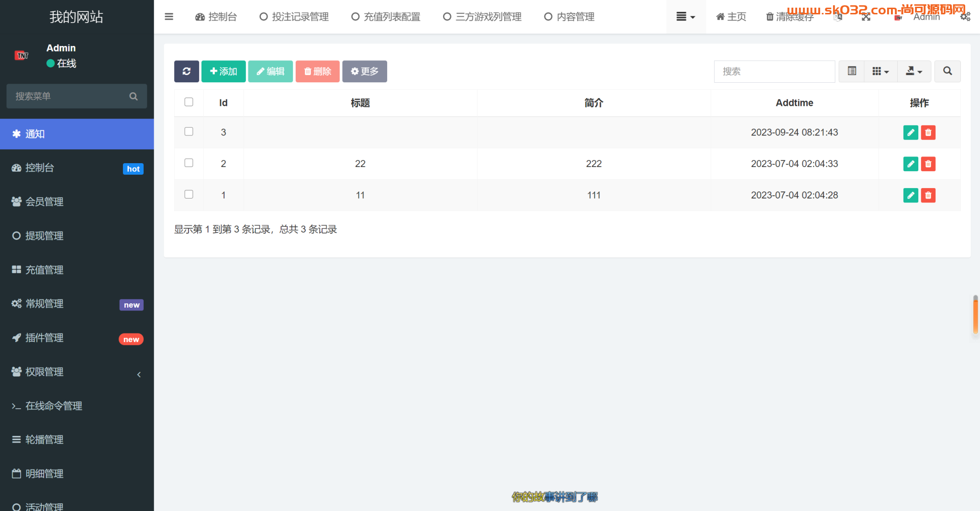Screen dimensions: 980x511
Task: Open 在线命令管理 in the sidebar
Action: tap(77, 406)
